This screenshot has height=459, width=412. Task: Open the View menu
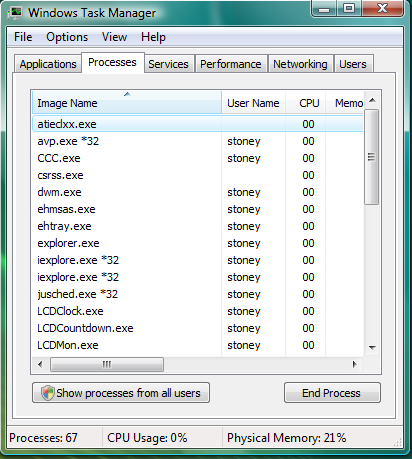[x=114, y=37]
